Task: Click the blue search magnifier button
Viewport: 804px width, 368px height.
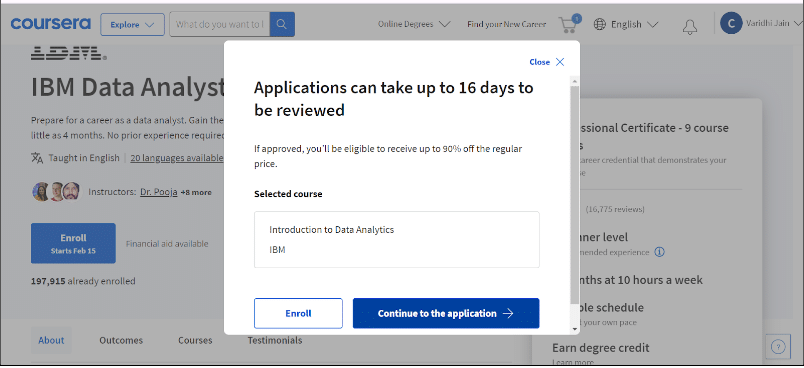Action: [282, 24]
